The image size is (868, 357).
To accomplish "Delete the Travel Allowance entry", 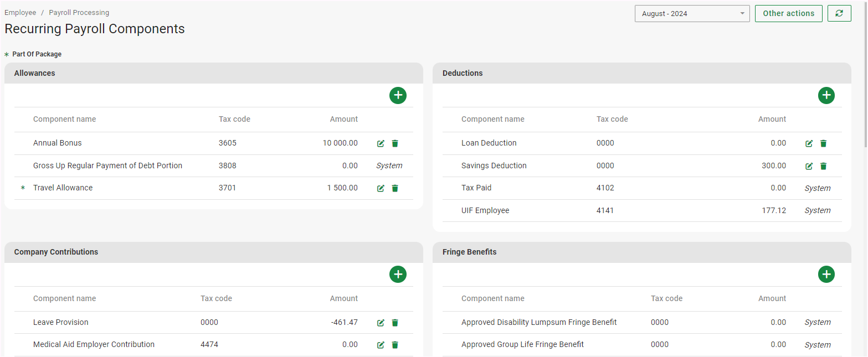I will tap(395, 188).
